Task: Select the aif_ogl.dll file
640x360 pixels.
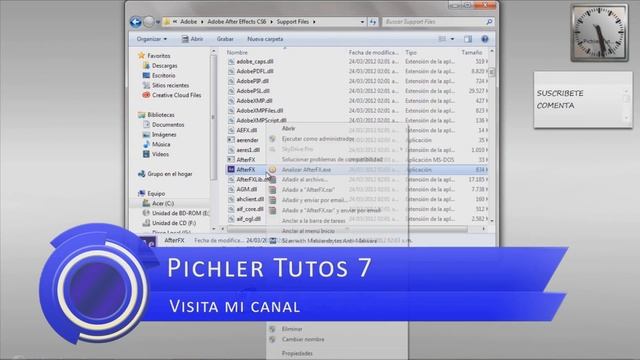Action: (x=248, y=219)
